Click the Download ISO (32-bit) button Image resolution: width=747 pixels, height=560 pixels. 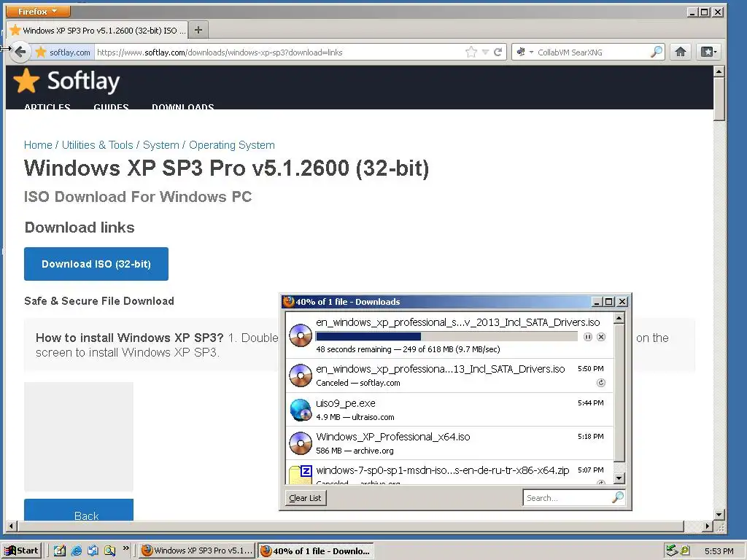pyautogui.click(x=96, y=264)
